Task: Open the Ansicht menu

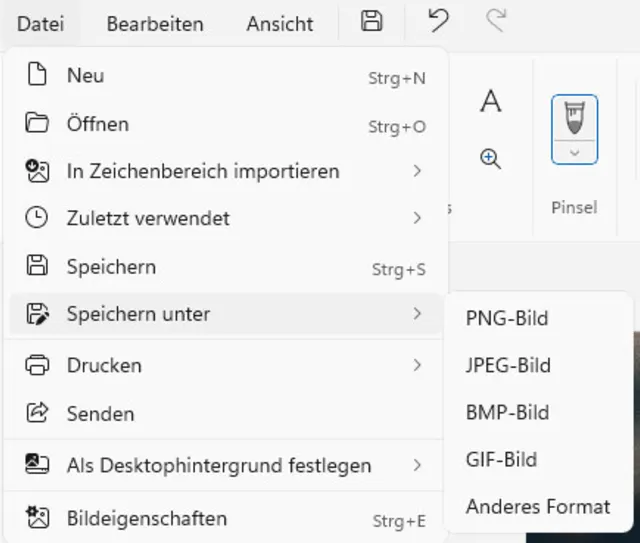Action: point(280,23)
